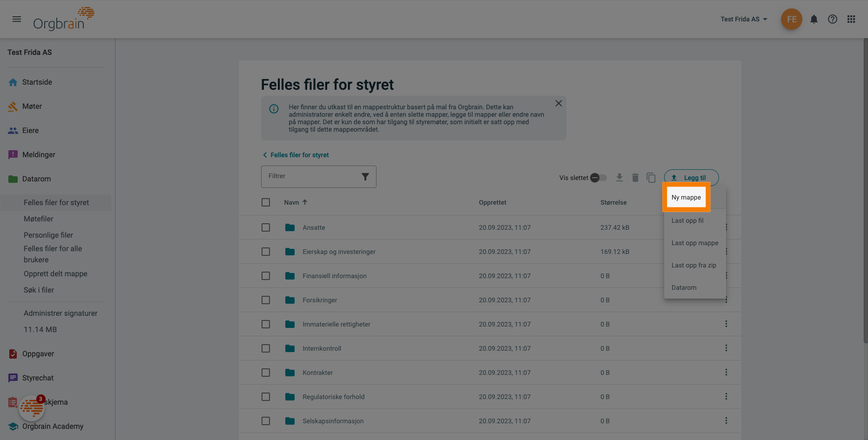Open three-dot menu for Immaterielle rettigheter
The image size is (868, 440).
pos(726,324)
